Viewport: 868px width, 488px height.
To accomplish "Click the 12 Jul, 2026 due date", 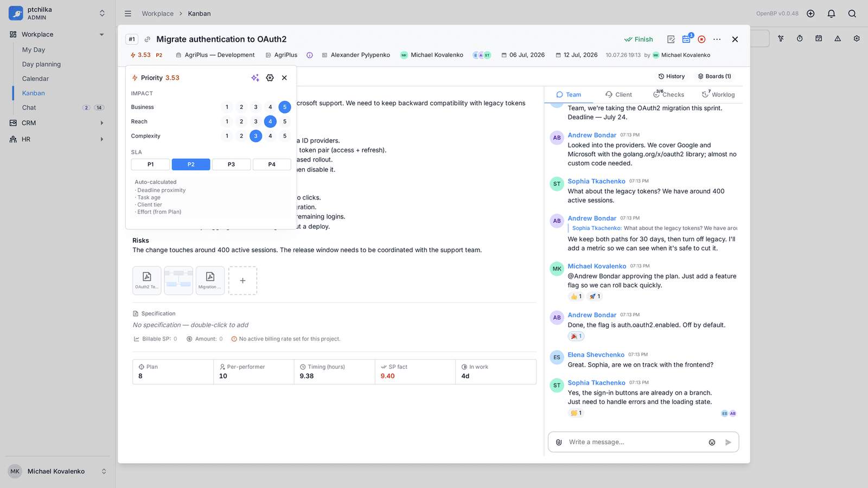I will click(576, 55).
